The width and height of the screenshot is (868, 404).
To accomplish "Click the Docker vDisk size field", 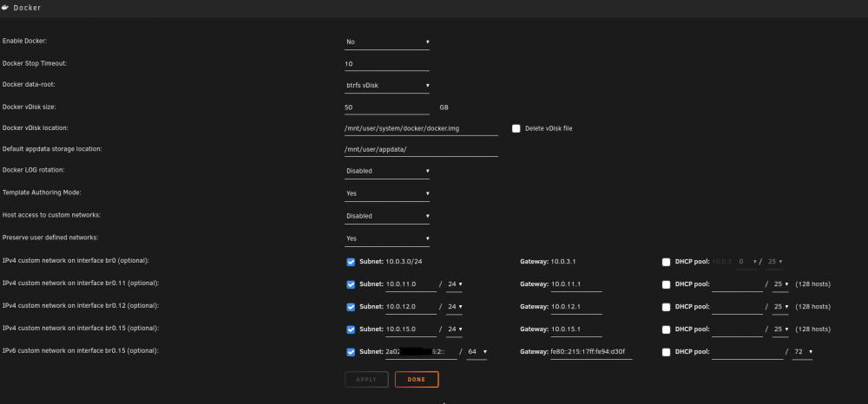I will click(x=387, y=108).
